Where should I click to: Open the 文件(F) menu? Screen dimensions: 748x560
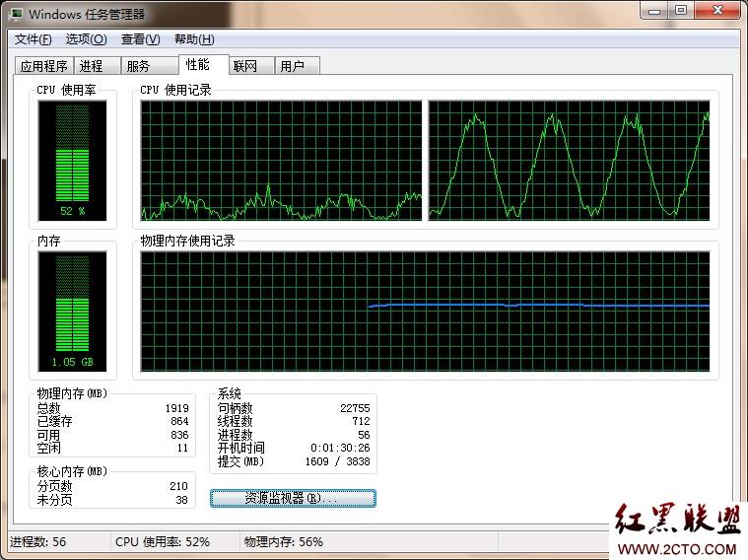33,39
